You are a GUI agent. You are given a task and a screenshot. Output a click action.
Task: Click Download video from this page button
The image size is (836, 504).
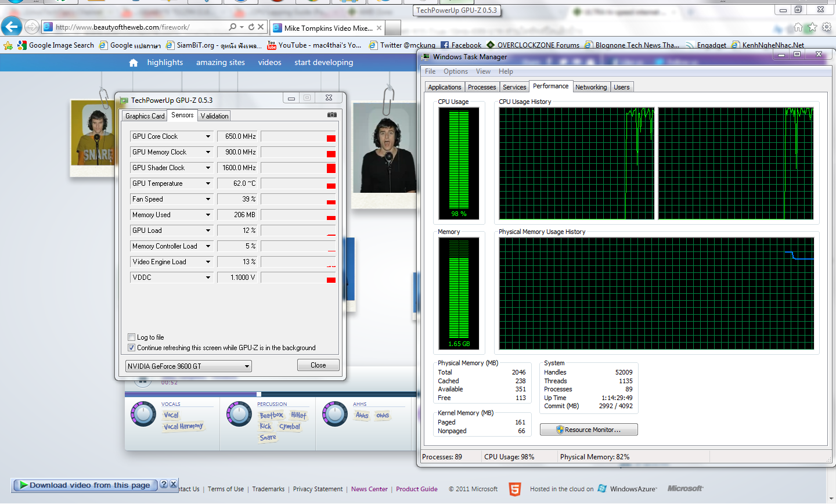pyautogui.click(x=85, y=485)
